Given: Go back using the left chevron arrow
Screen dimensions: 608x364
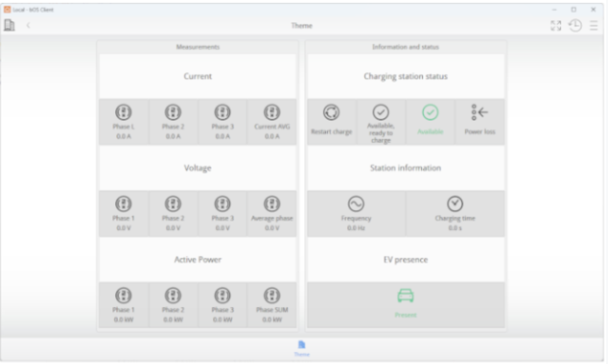Looking at the screenshot, I should coord(28,25).
